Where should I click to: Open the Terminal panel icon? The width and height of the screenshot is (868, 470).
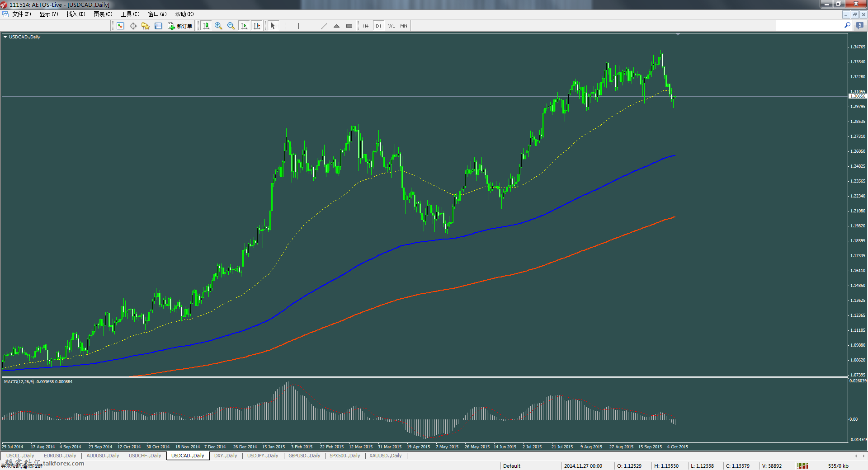pyautogui.click(x=158, y=26)
